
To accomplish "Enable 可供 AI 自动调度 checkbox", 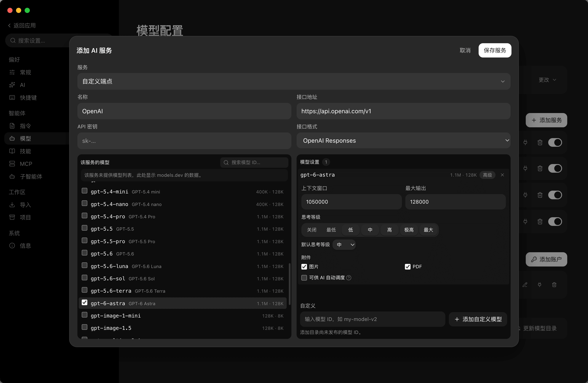I will pyautogui.click(x=304, y=278).
